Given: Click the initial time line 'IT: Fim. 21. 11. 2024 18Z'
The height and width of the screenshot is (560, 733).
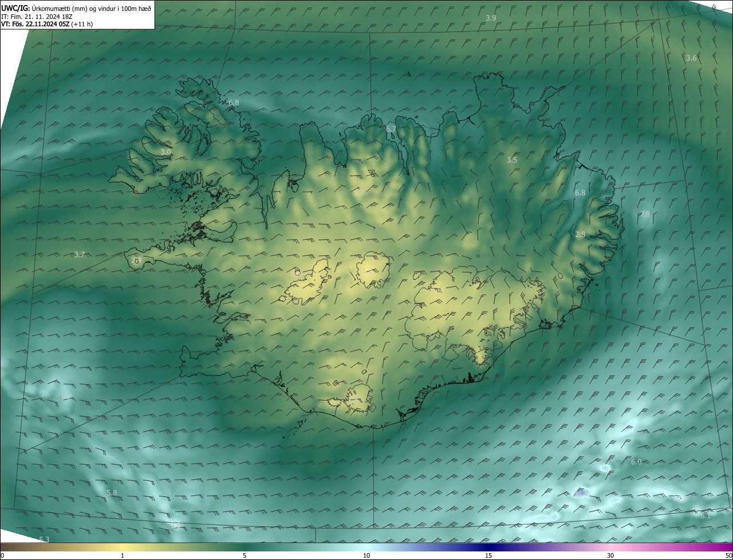Looking at the screenshot, I should [x=37, y=16].
